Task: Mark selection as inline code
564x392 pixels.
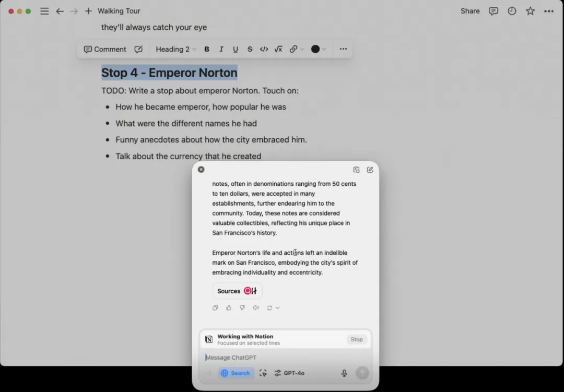Action: [264, 49]
